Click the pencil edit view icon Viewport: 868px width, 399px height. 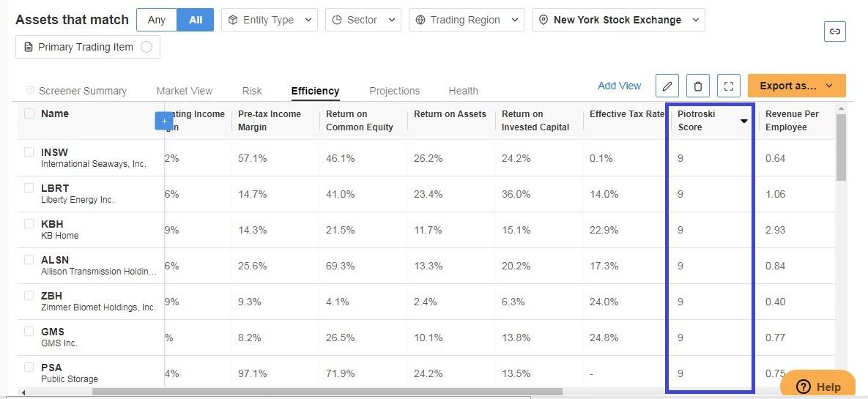pyautogui.click(x=667, y=86)
